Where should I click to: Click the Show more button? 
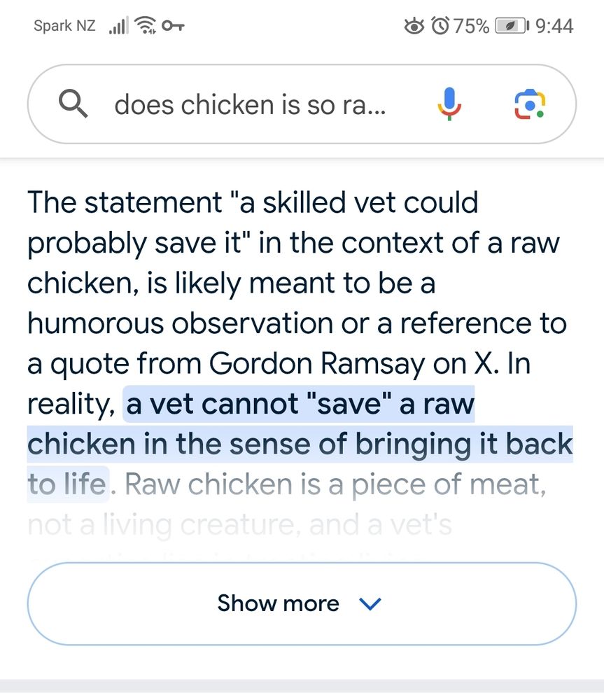tap(301, 603)
